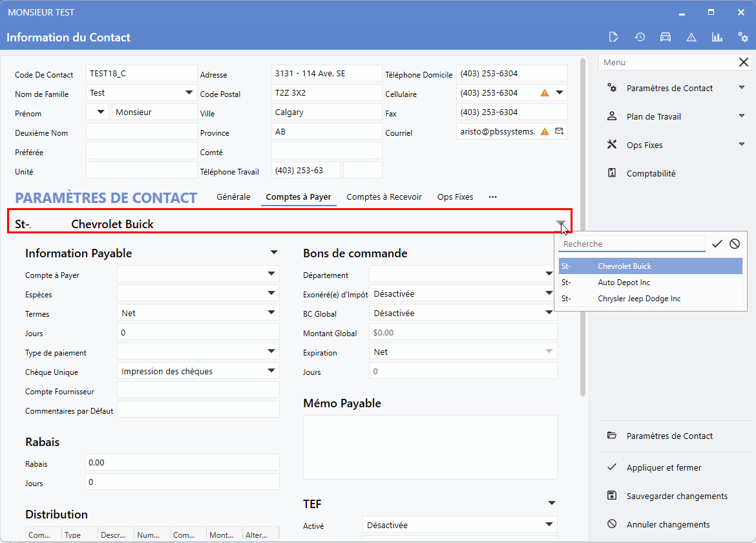756x543 pixels.
Task: Click the Rabais amount field
Action: 182,462
